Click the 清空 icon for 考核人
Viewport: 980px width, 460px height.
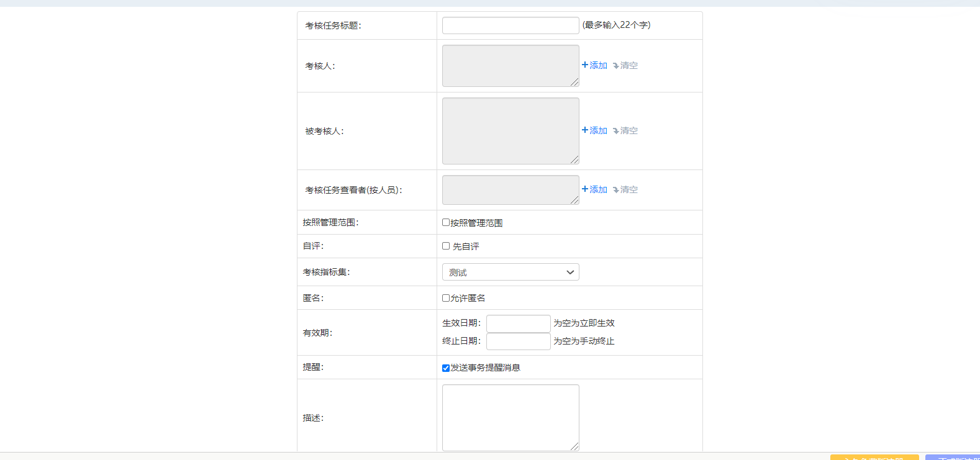[616, 66]
